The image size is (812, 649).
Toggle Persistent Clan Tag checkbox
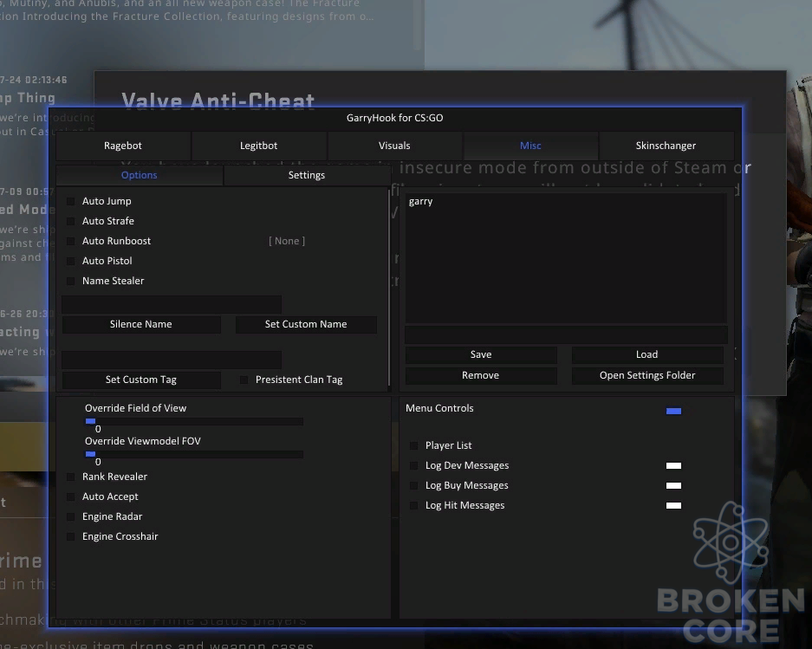pyautogui.click(x=244, y=380)
